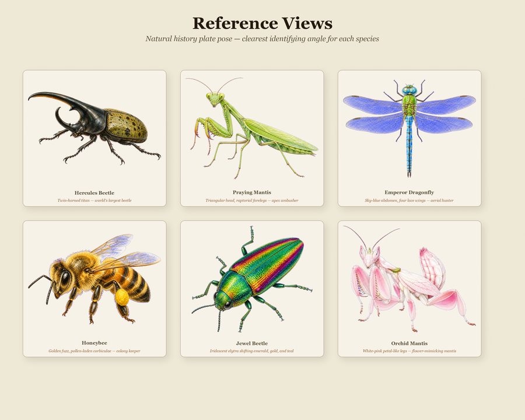The width and height of the screenshot is (525, 420).
Task: Select the Jewel Beetle illustration
Action: pyautogui.click(x=252, y=279)
